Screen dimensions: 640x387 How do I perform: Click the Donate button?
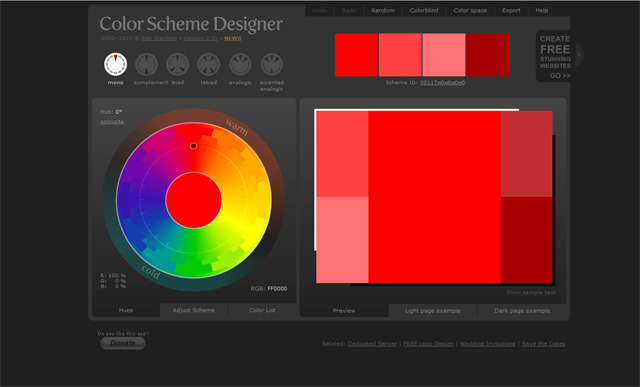coord(123,343)
